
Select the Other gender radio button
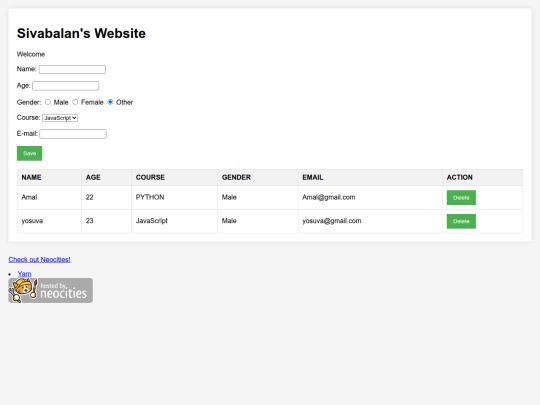click(110, 102)
